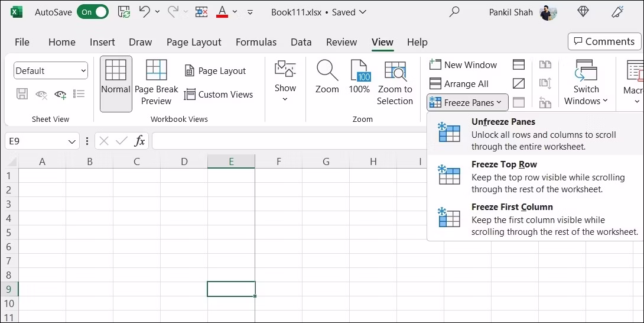Open the Sheet View Default dropdown
644x323 pixels.
tap(51, 70)
